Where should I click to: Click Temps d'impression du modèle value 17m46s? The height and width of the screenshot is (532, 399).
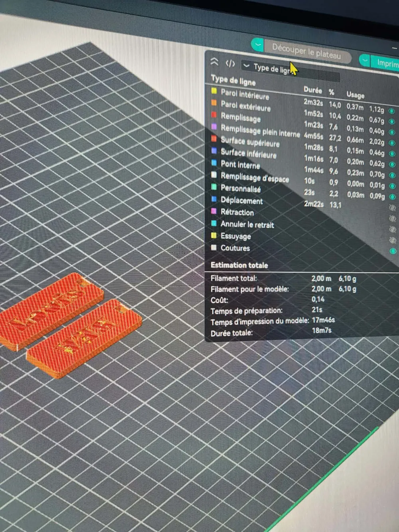coord(323,320)
